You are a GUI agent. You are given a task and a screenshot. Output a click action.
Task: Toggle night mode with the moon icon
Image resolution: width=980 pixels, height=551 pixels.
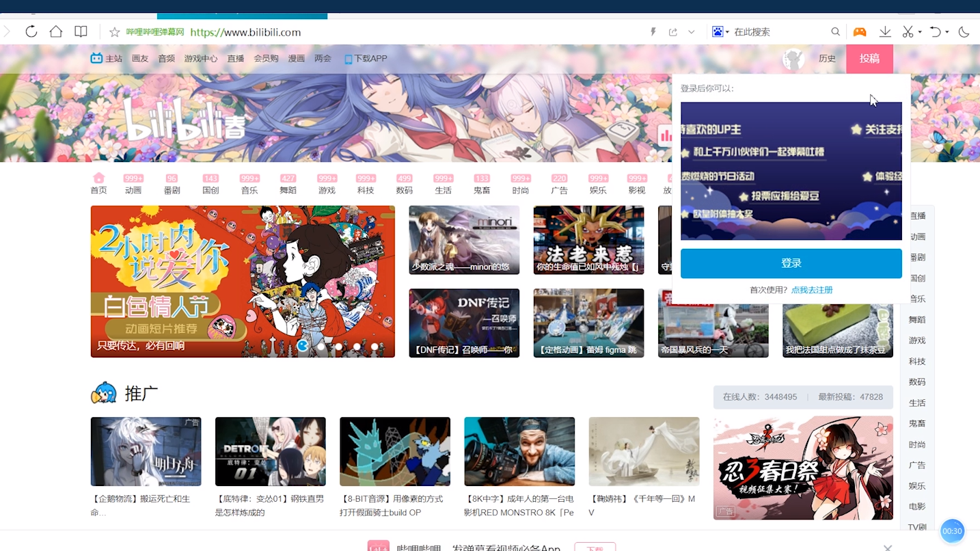click(x=964, y=32)
